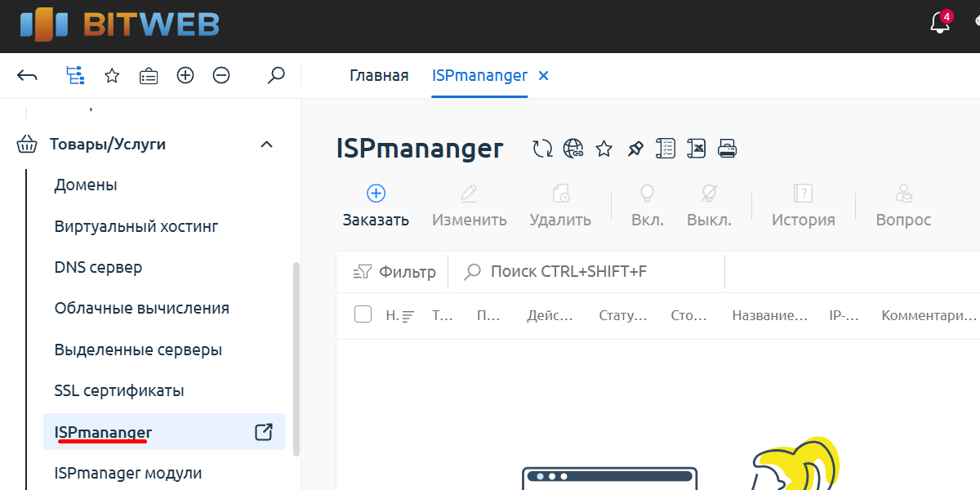980x490 pixels.
Task: Click the notifications bell icon
Action: 940,24
